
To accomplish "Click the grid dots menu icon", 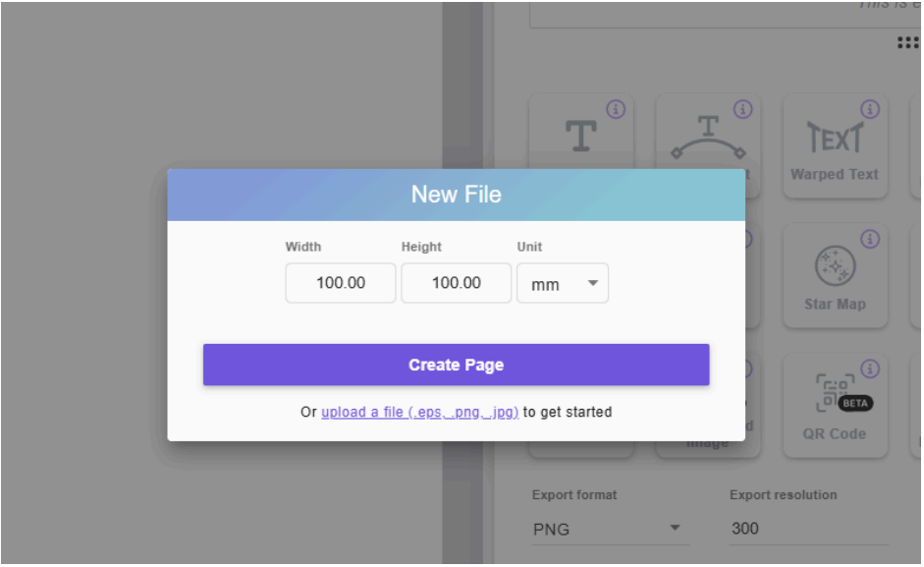I will (x=908, y=42).
